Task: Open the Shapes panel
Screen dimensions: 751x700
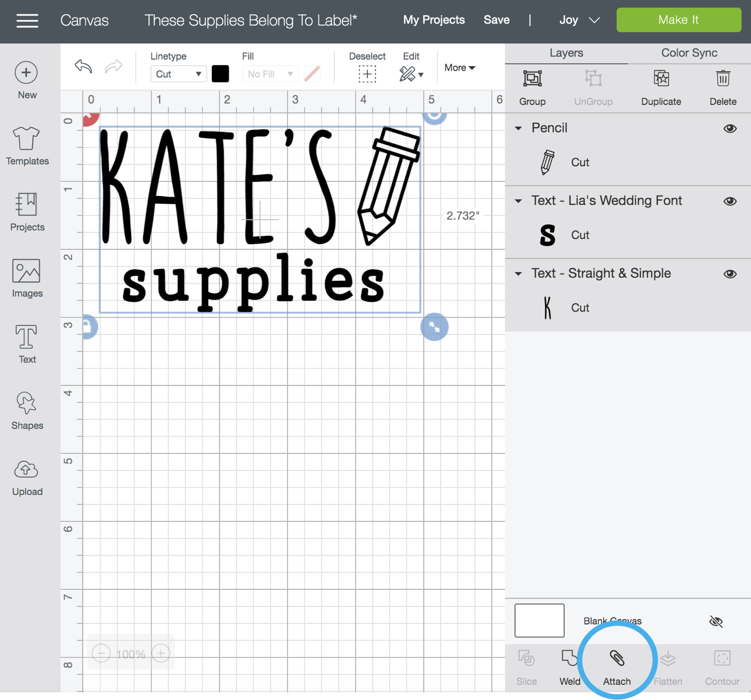Action: point(27,411)
